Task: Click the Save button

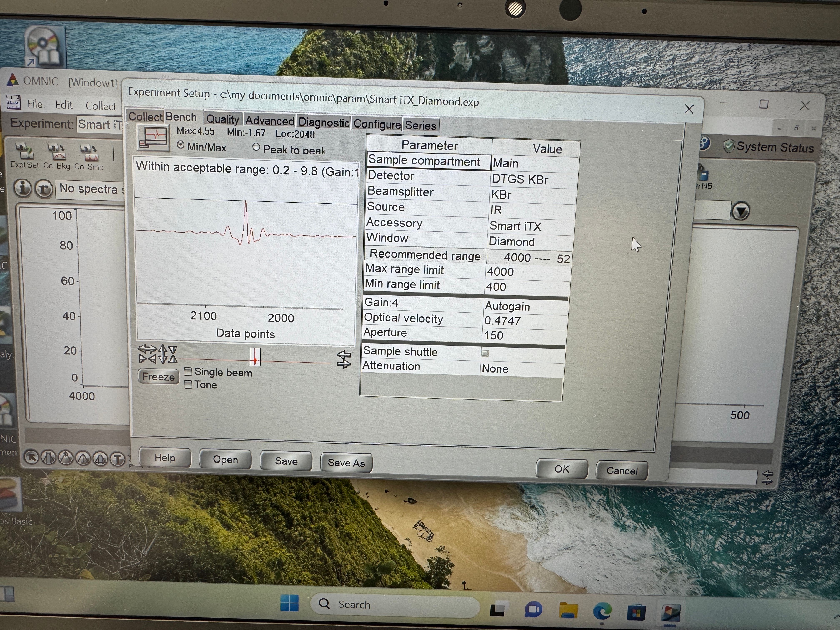Action: (286, 461)
